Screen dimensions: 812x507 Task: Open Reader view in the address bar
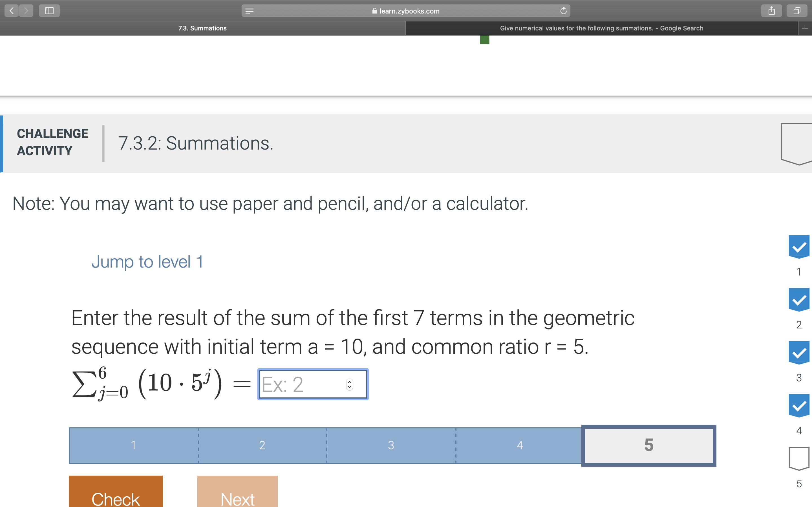point(249,11)
